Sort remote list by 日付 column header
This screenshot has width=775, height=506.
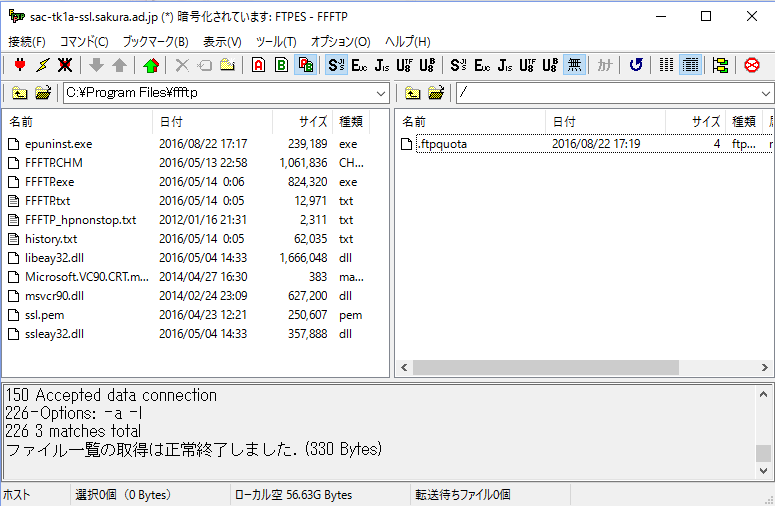(605, 122)
